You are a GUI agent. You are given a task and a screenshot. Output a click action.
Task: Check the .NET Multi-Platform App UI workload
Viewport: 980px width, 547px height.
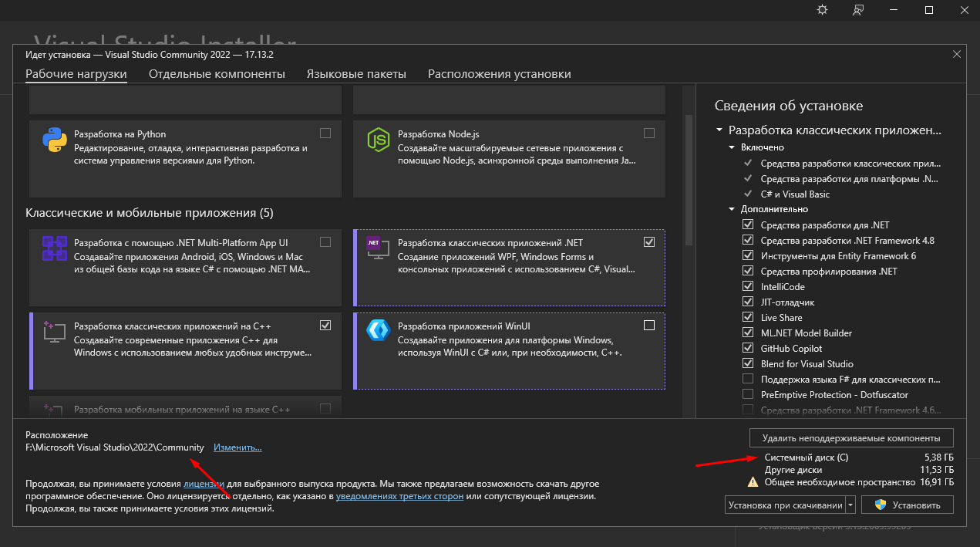click(x=325, y=241)
